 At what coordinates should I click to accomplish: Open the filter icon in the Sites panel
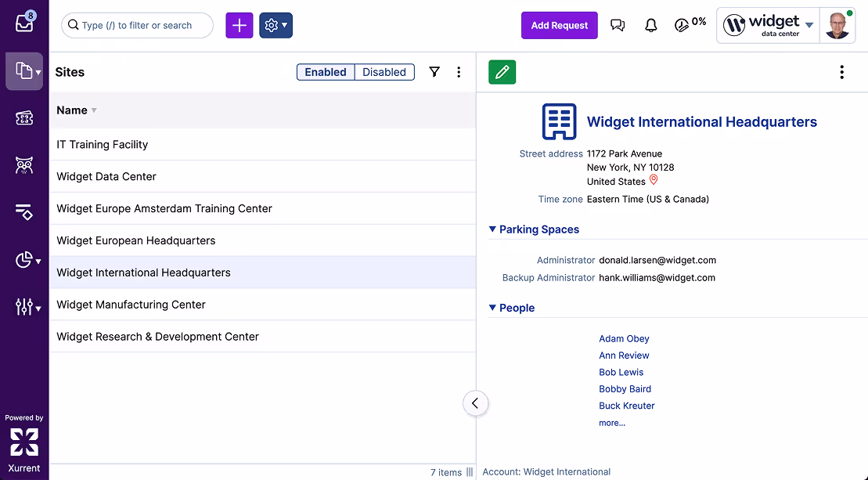434,71
